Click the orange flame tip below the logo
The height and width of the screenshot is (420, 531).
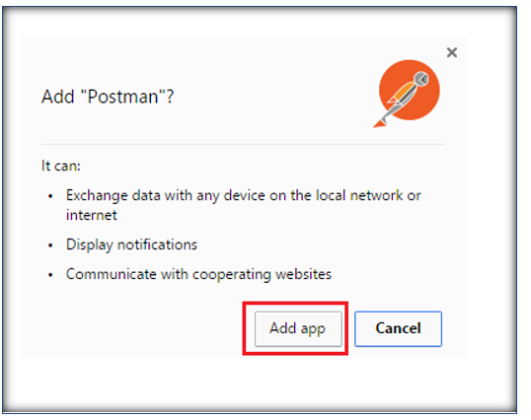pyautogui.click(x=379, y=124)
